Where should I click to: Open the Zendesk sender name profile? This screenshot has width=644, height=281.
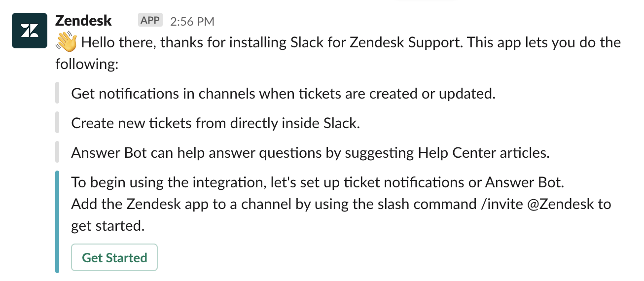tap(83, 21)
